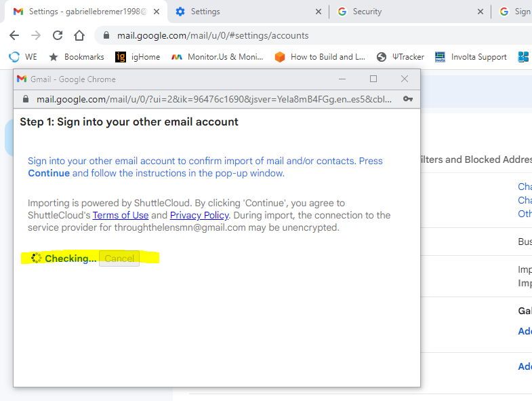Open the Privacy Policy link
The image size is (532, 401).
[199, 215]
